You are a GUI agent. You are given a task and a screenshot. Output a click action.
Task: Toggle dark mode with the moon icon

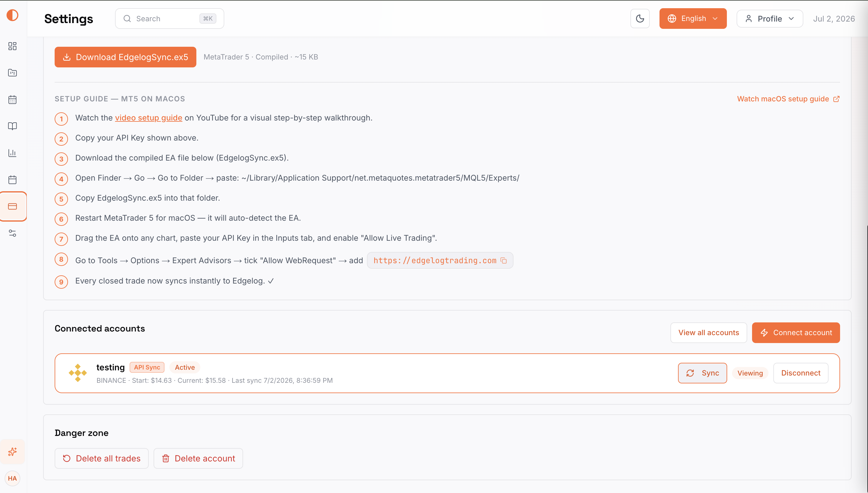click(640, 19)
